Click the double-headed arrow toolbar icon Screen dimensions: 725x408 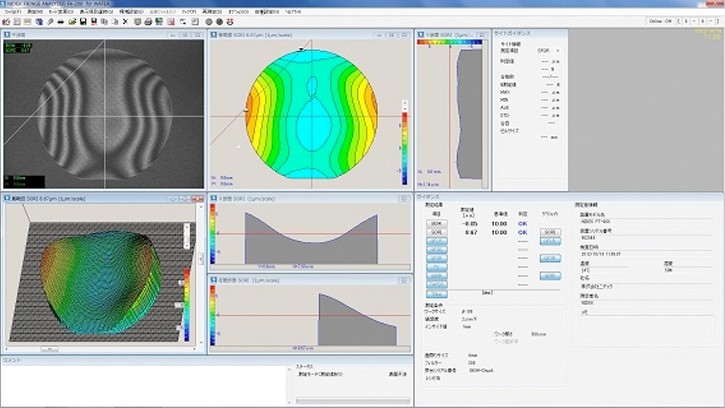pos(61,22)
